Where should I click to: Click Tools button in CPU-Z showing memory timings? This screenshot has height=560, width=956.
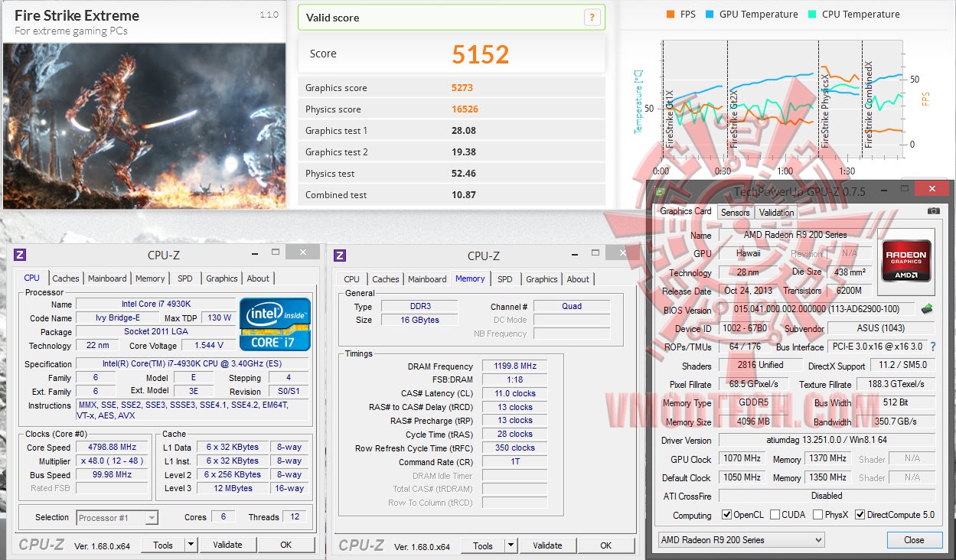(x=483, y=545)
